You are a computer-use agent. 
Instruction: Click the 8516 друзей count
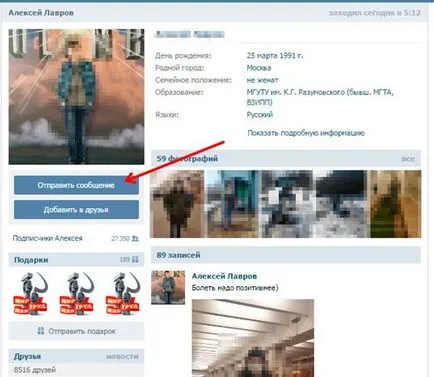click(35, 370)
